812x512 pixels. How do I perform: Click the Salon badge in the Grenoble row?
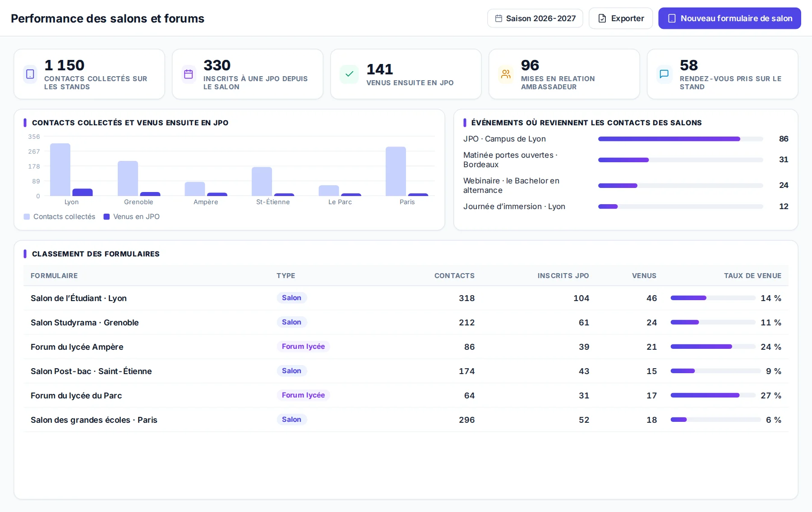click(291, 322)
